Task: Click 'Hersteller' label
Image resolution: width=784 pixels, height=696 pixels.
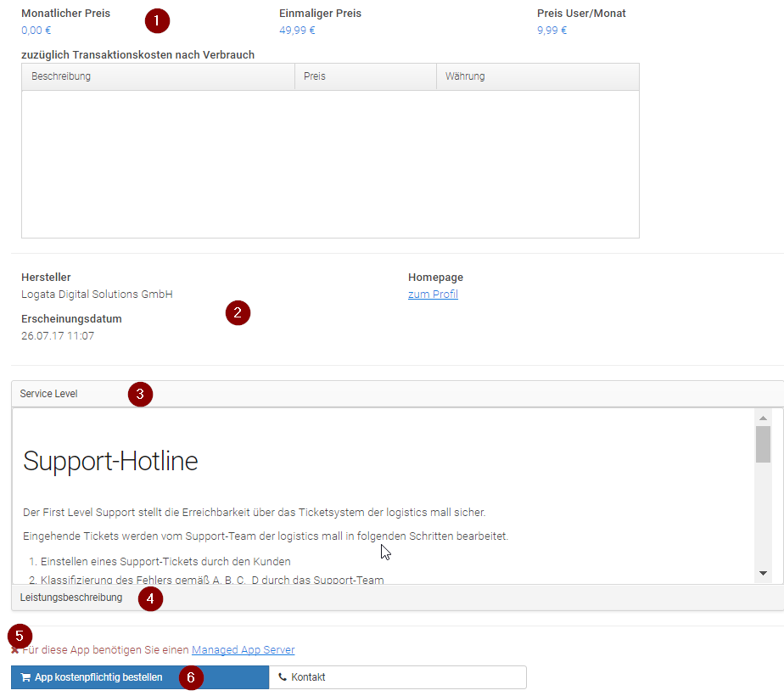Action: 46,277
